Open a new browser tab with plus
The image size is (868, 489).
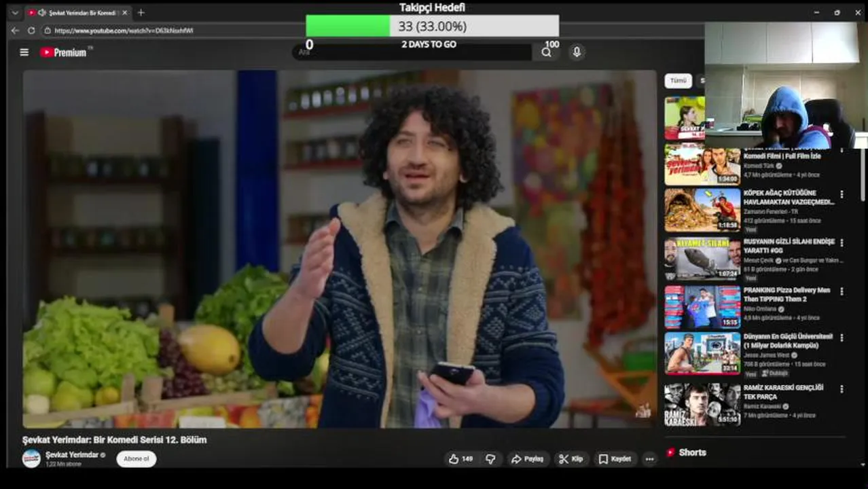coord(141,12)
